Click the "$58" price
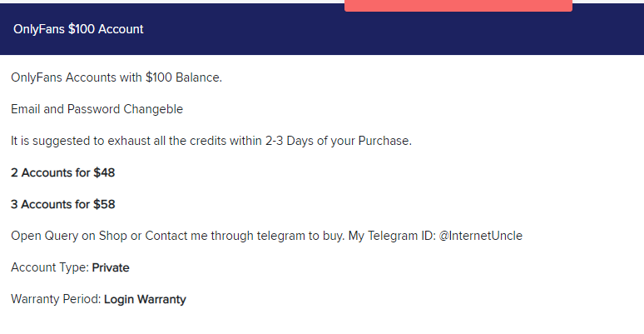 coord(104,204)
